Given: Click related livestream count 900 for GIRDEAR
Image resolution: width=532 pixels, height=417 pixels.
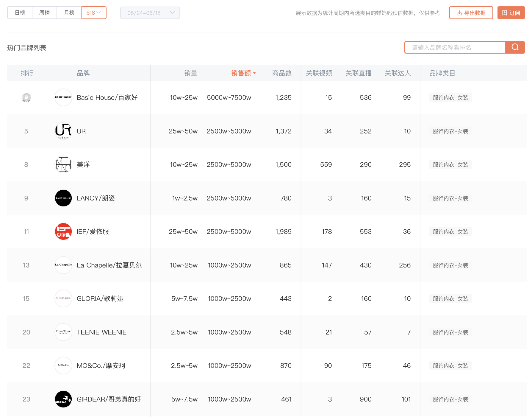Looking at the screenshot, I should click(366, 399).
